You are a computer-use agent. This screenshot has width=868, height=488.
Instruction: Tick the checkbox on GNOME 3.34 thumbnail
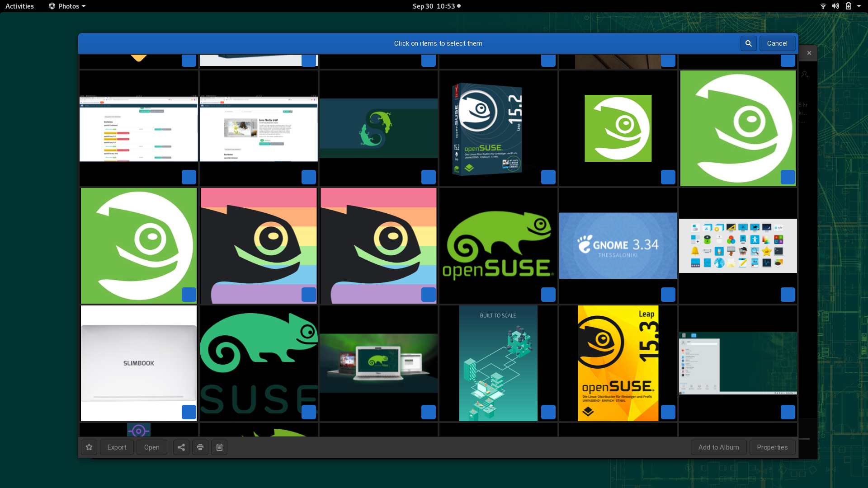tap(668, 295)
